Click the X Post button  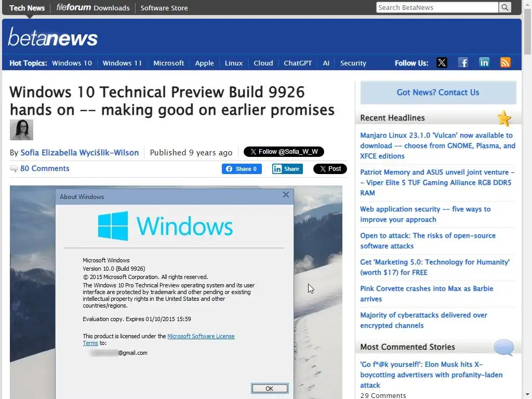tap(330, 169)
